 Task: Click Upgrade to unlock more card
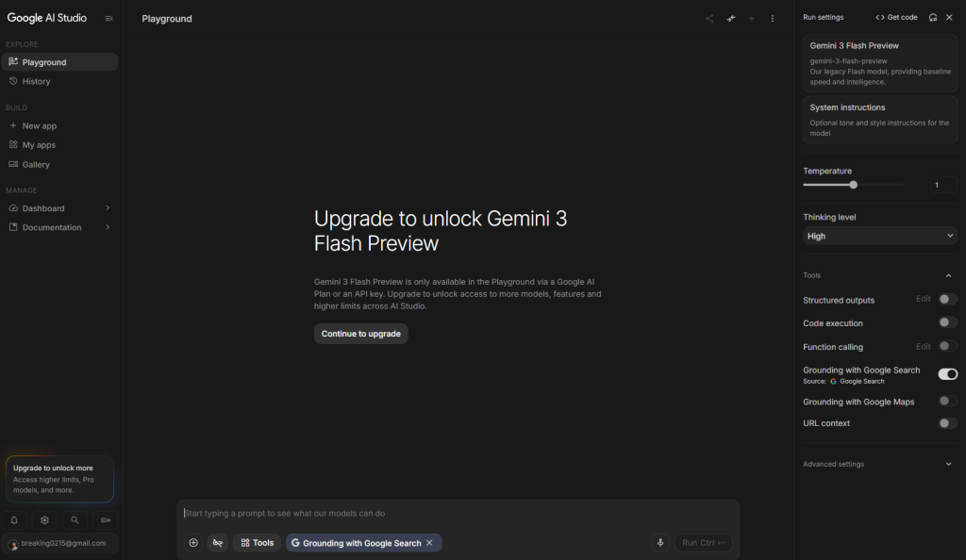(x=59, y=479)
